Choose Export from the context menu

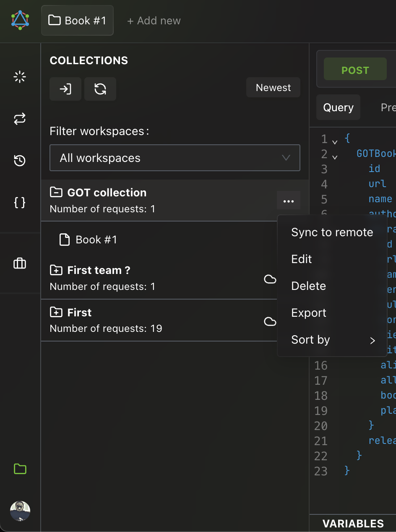309,313
